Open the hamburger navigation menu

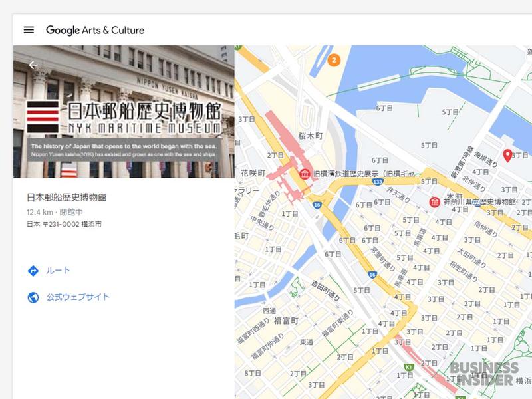click(29, 30)
